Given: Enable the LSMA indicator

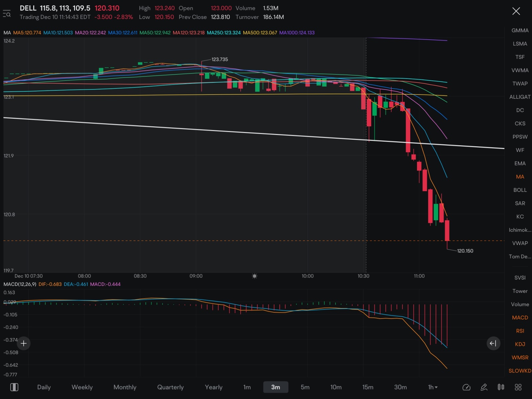Looking at the screenshot, I should point(520,44).
